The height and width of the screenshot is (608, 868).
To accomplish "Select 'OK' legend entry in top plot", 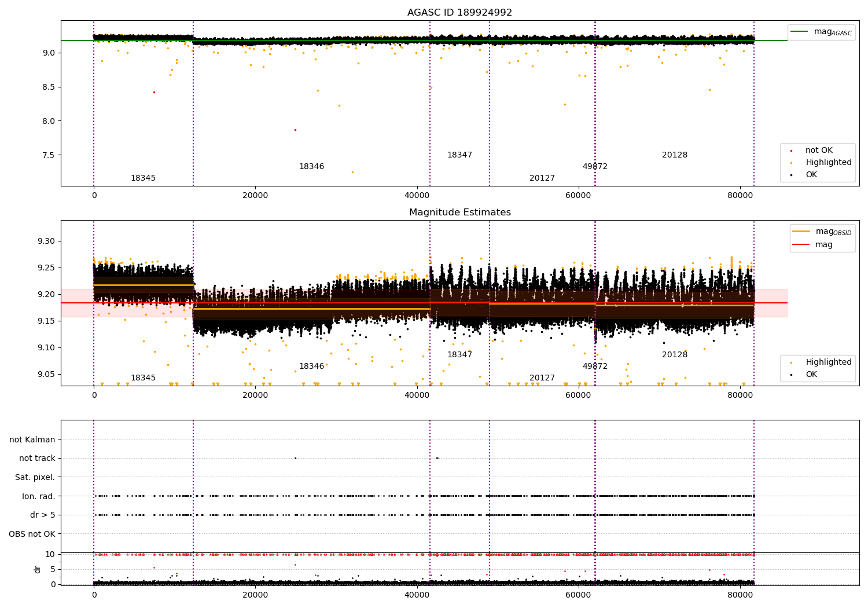I will [811, 175].
